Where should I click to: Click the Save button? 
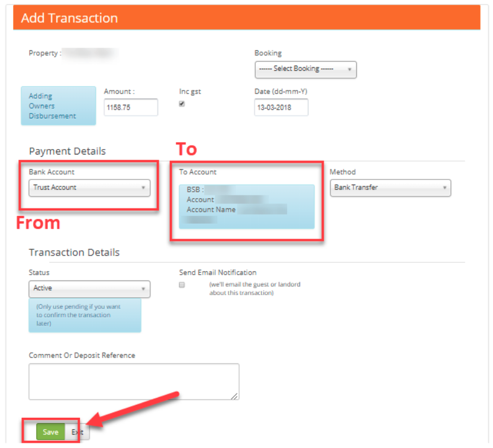50,431
